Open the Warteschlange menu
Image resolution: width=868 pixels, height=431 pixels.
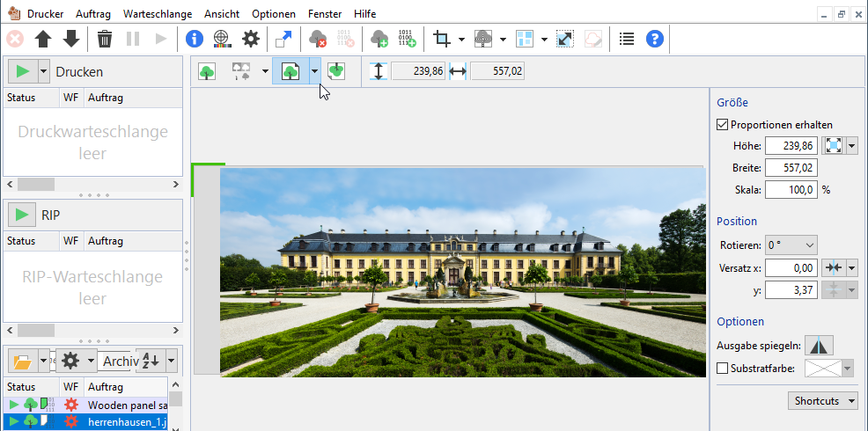pos(158,14)
